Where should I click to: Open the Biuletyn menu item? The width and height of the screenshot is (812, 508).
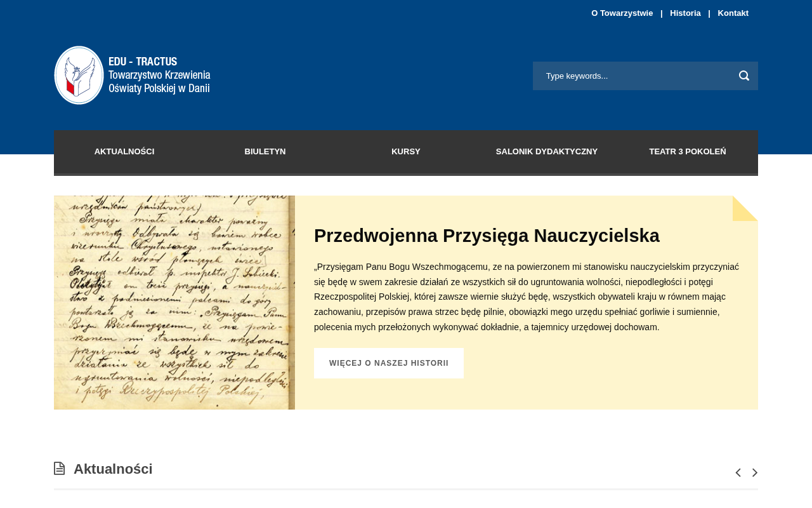click(265, 152)
